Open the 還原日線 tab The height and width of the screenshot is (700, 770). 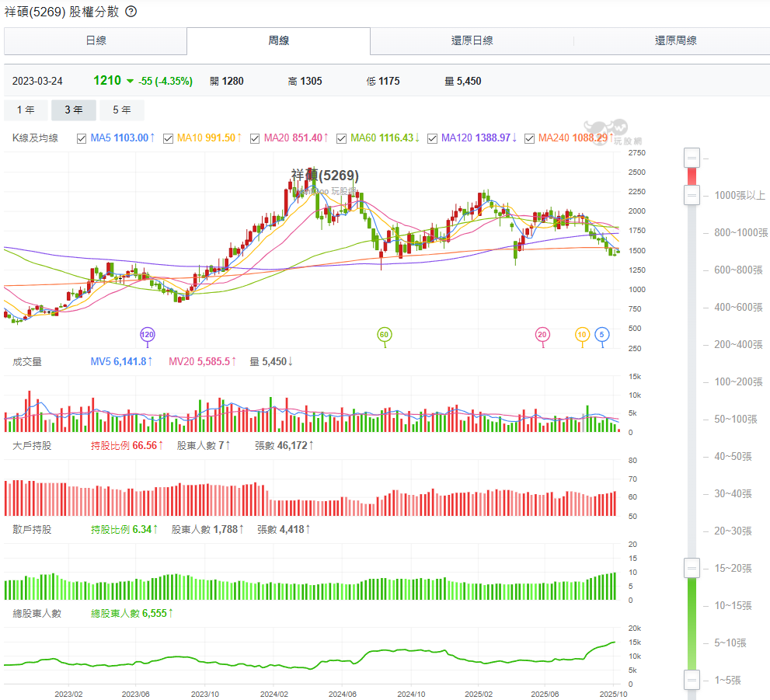[472, 41]
